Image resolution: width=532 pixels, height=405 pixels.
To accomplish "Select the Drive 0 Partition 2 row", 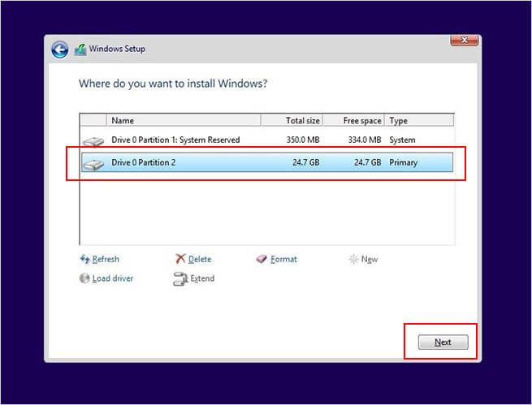I will point(267,162).
